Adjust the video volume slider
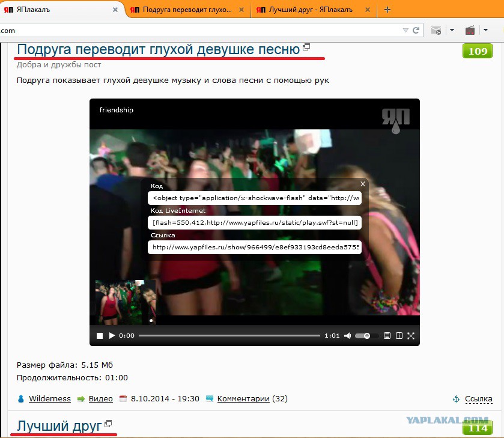 [x=363, y=336]
